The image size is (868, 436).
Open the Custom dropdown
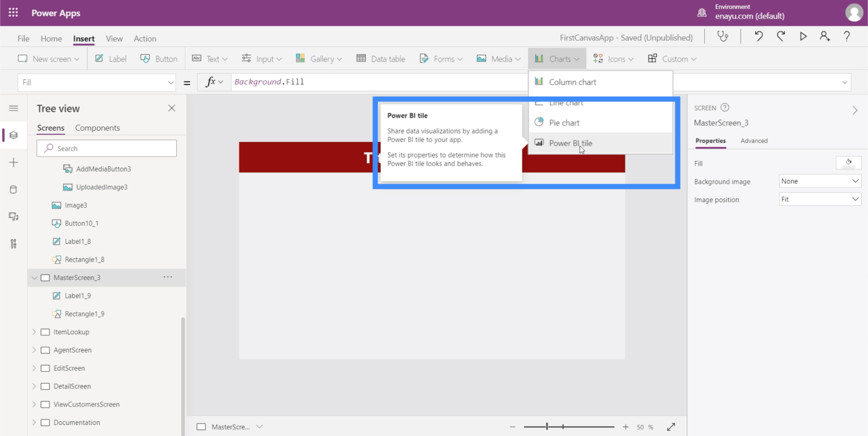click(x=672, y=59)
